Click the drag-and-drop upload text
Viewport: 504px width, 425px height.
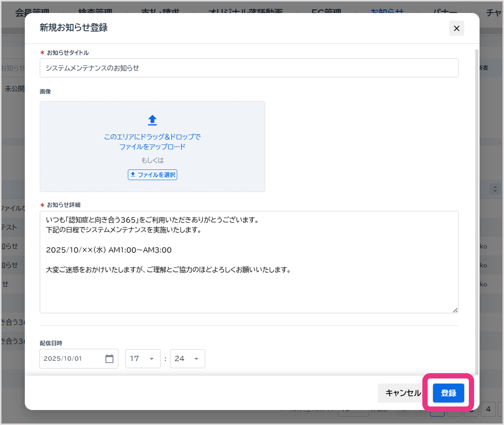tap(152, 142)
